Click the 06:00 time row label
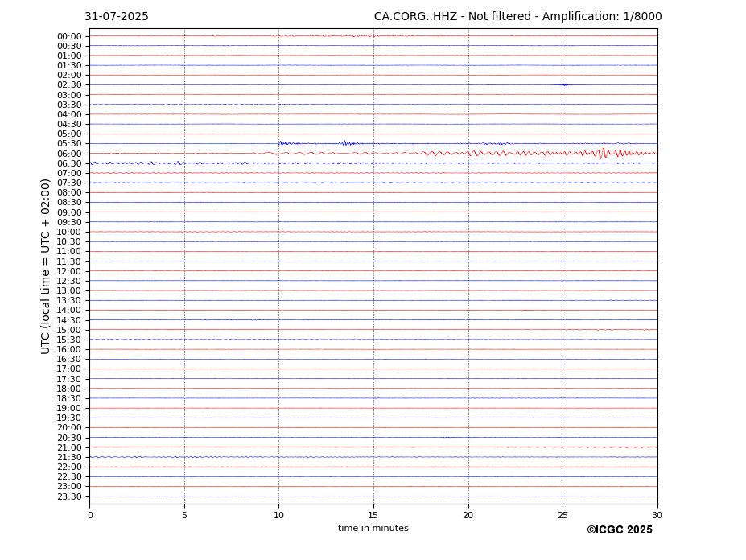This screenshot has height=560, width=746. (69, 154)
